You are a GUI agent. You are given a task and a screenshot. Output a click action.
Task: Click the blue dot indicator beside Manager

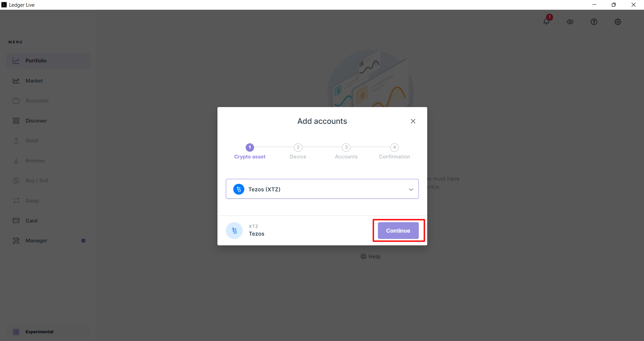[83, 241]
